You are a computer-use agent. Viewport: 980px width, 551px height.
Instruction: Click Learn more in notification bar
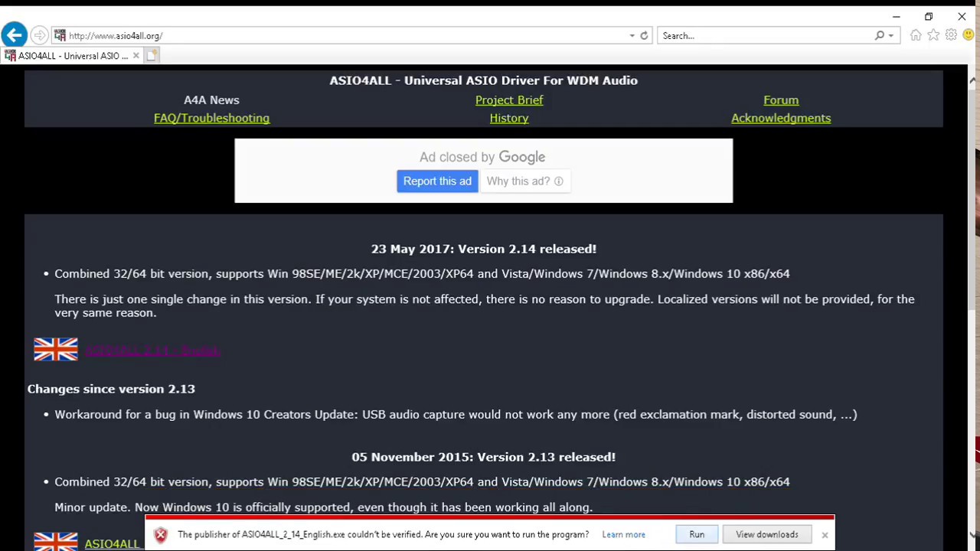[623, 535]
